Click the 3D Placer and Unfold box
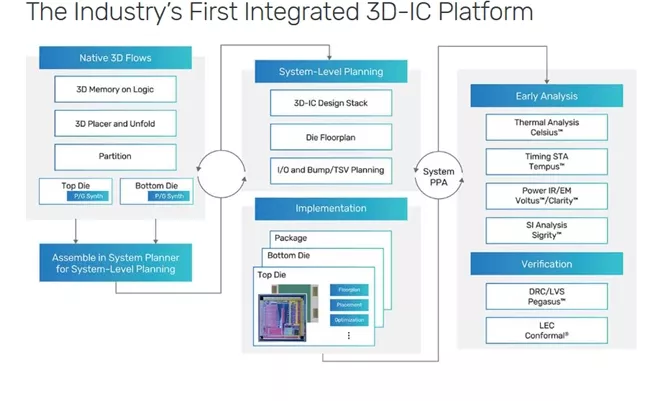This screenshot has width=666, height=401. click(x=115, y=124)
